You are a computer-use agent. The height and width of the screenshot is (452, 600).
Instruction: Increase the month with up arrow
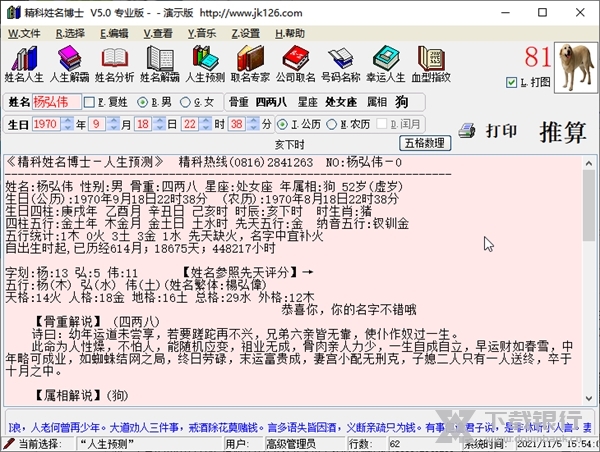[x=113, y=121]
